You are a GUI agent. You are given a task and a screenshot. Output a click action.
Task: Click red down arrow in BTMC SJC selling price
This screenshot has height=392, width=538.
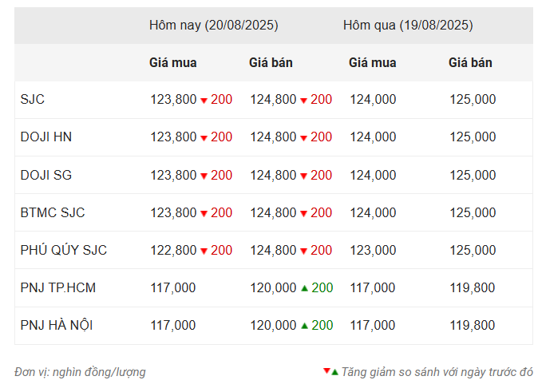(x=303, y=214)
